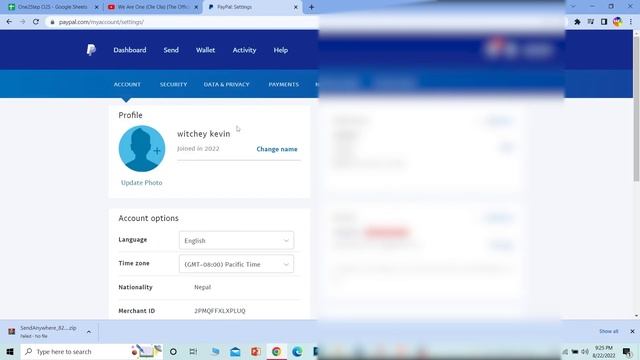Screen dimensions: 640x360
Task: Open Microsoft Edge from the taskbar
Action: [x=297, y=351]
